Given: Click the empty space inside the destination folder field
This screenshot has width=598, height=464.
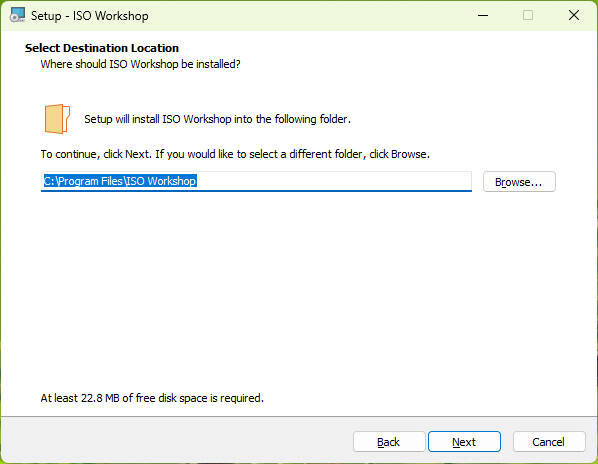Looking at the screenshot, I should (x=334, y=181).
